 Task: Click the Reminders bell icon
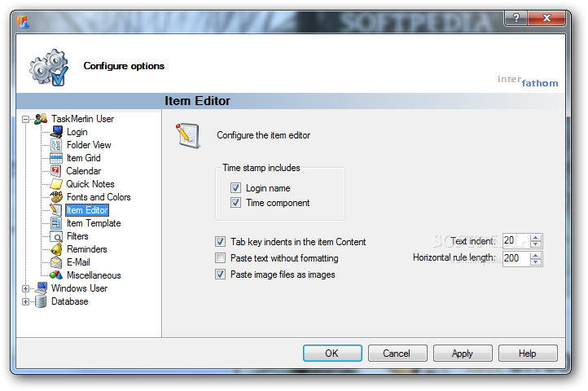pyautogui.click(x=56, y=249)
